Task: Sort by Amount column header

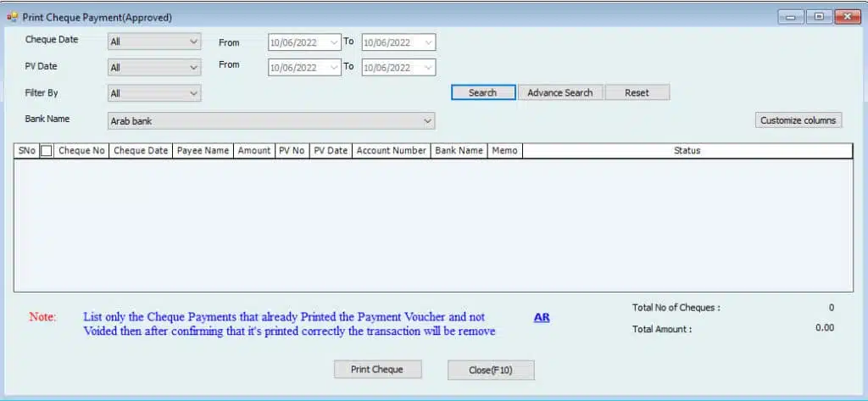Action: coord(254,151)
